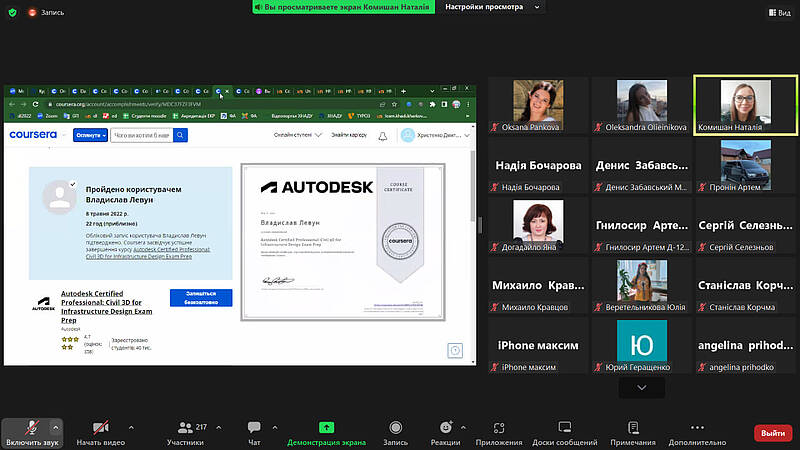Click Запишіться безкоштовно enroll button

201,298
